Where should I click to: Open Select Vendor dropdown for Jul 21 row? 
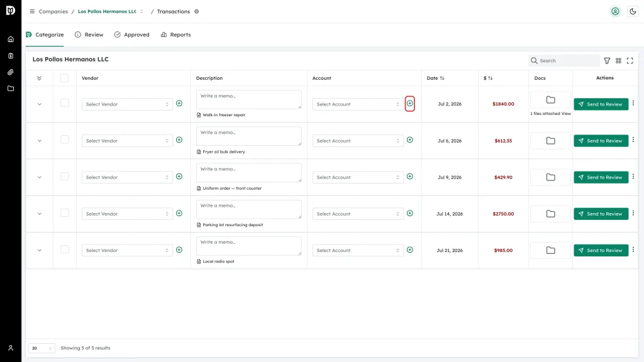(127, 250)
